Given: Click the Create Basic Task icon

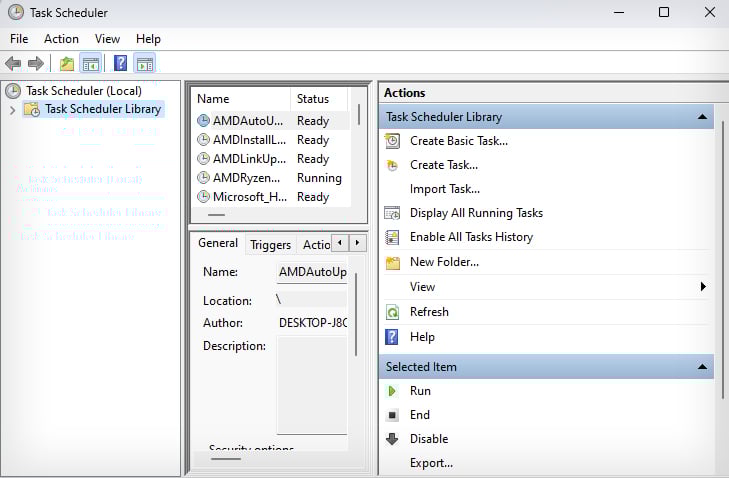Looking at the screenshot, I should [x=392, y=141].
